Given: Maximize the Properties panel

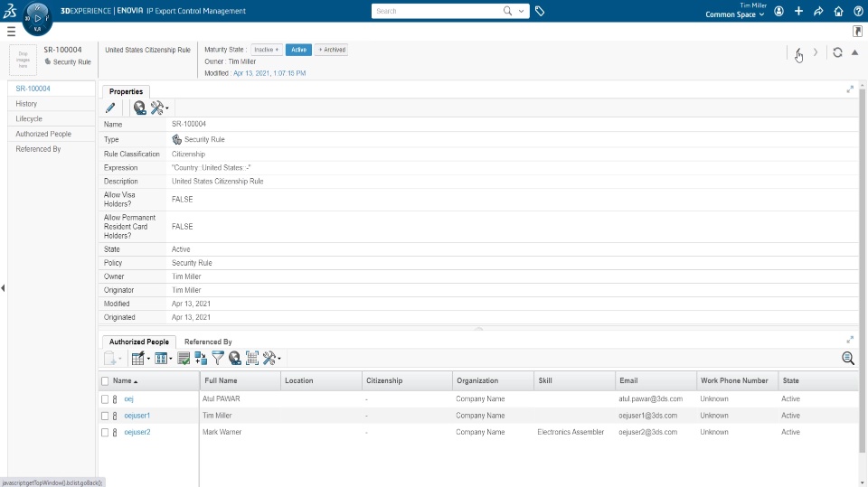Looking at the screenshot, I should (850, 89).
